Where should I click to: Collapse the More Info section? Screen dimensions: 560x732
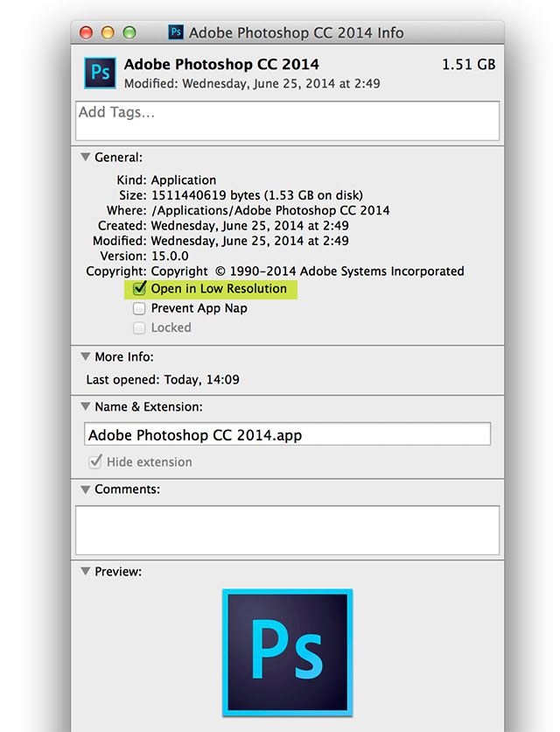coord(86,356)
